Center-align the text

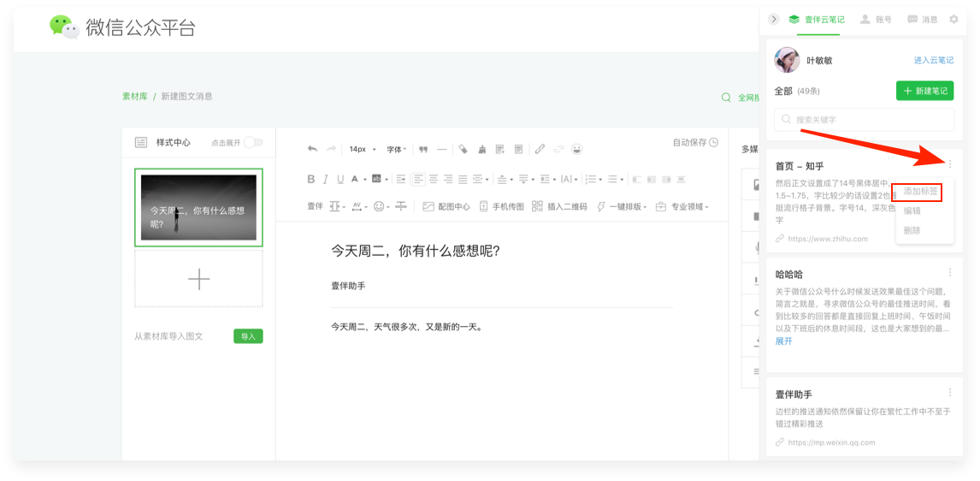coord(433,180)
